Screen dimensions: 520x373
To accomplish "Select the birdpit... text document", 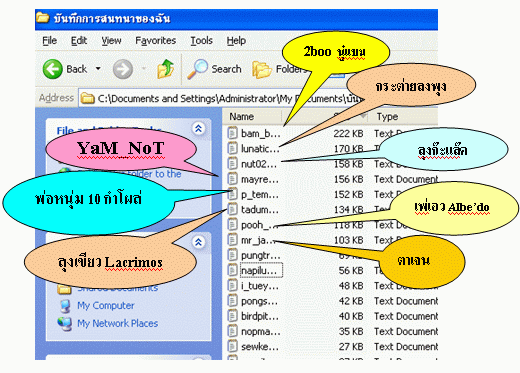I will coord(253,316).
